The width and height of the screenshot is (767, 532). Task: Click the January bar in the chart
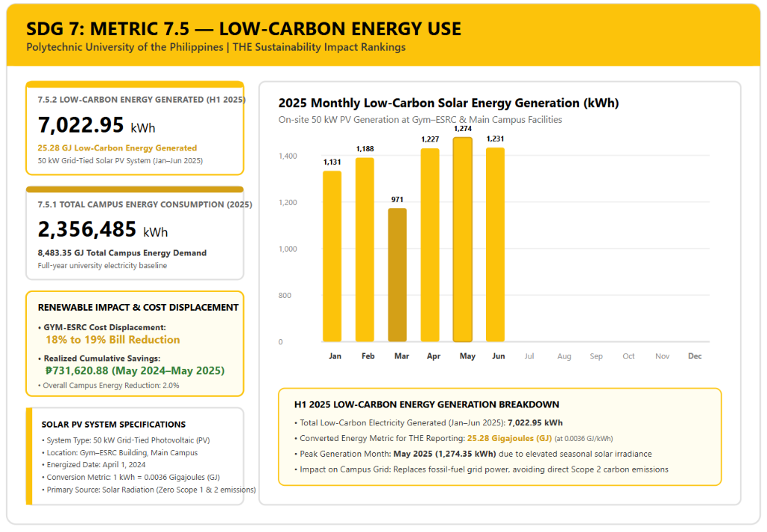click(332, 256)
